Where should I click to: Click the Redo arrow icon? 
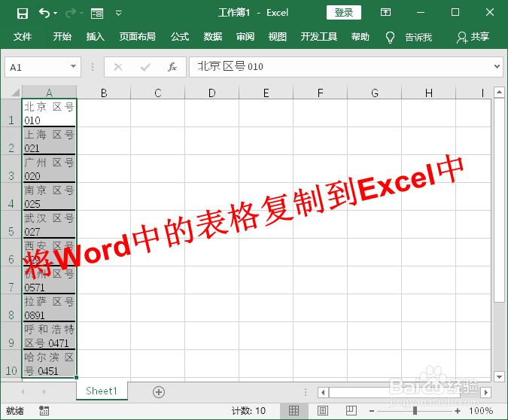[71, 13]
